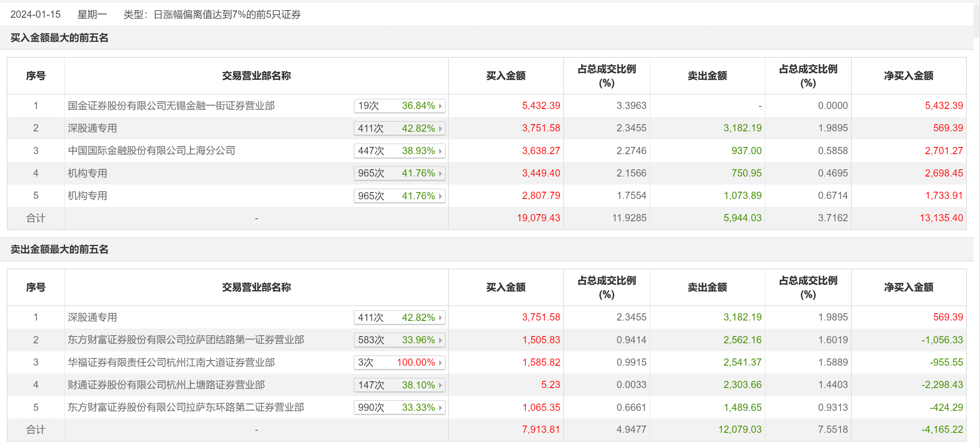
Task: Click 机构专用 with buy amount 3,449.40
Action: [87, 173]
